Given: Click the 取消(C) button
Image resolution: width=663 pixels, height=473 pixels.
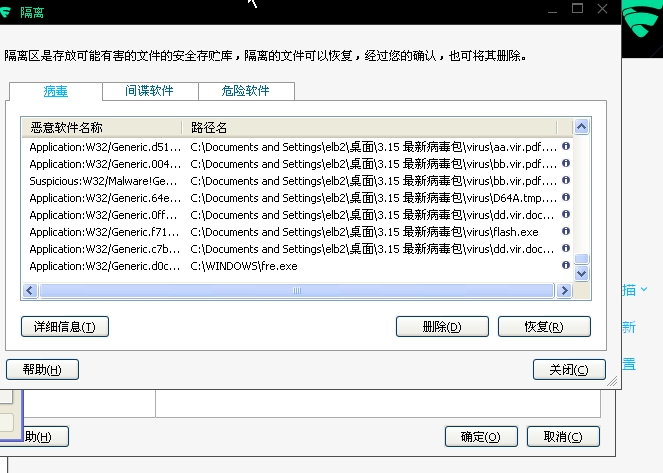Looking at the screenshot, I should point(562,437).
